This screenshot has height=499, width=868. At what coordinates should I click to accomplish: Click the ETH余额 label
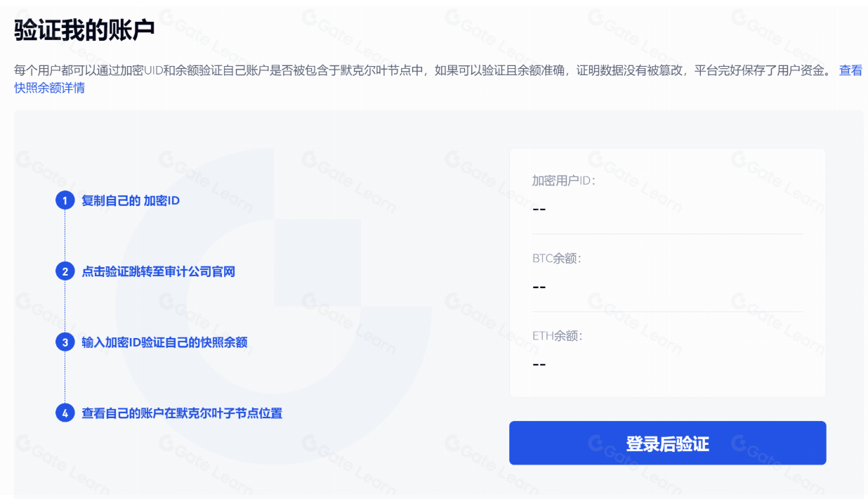coord(558,336)
